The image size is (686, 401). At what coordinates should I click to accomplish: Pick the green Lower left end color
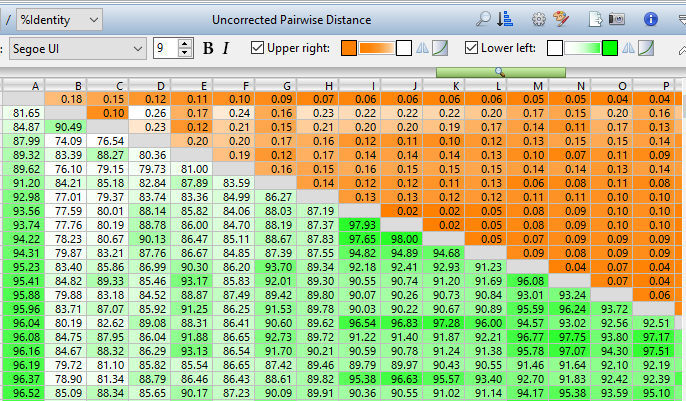coord(610,48)
